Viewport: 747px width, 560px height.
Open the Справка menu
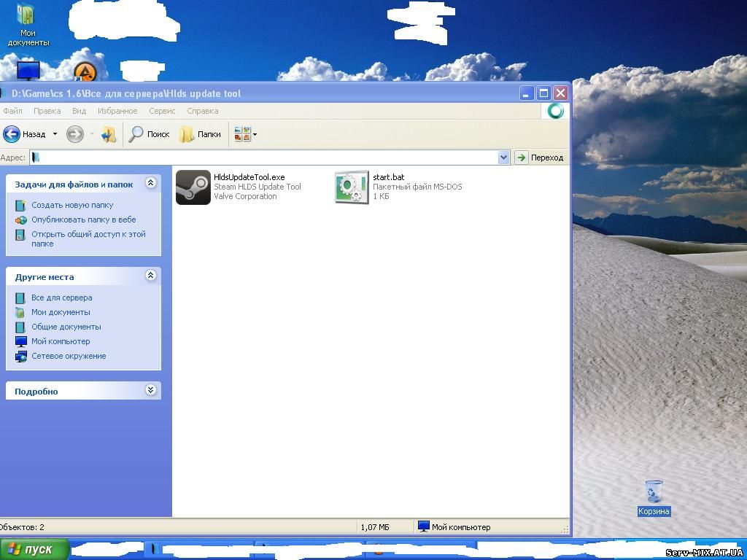coord(203,111)
